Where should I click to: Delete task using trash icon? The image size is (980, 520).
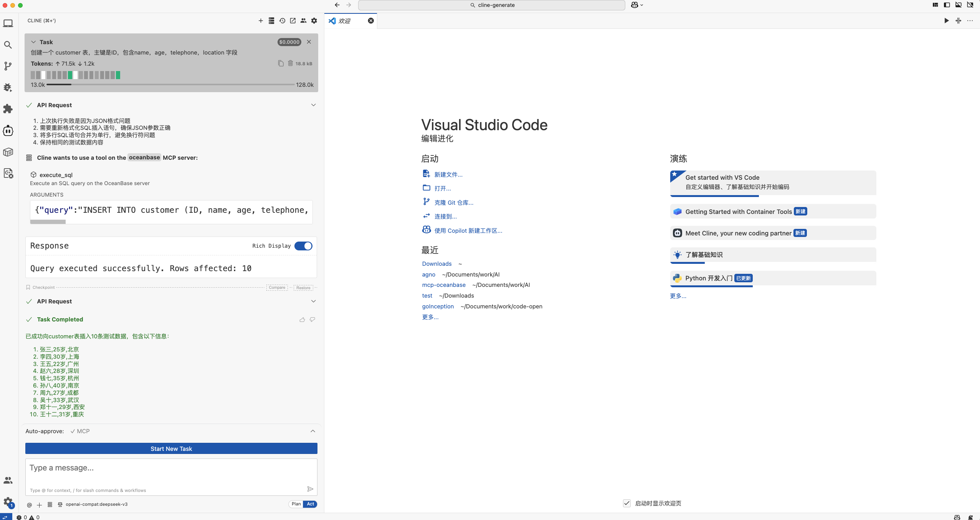pos(290,63)
